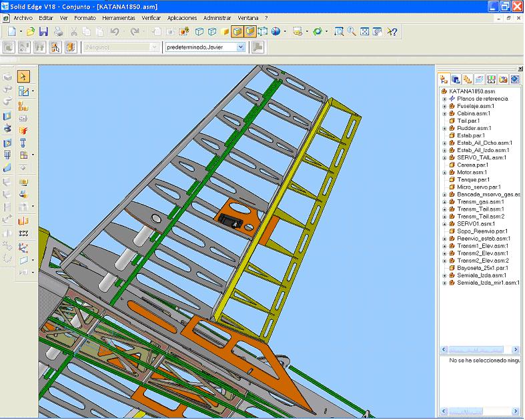Click the Help question mark arrow icon
This screenshot has height=420, width=525.
tap(392, 31)
